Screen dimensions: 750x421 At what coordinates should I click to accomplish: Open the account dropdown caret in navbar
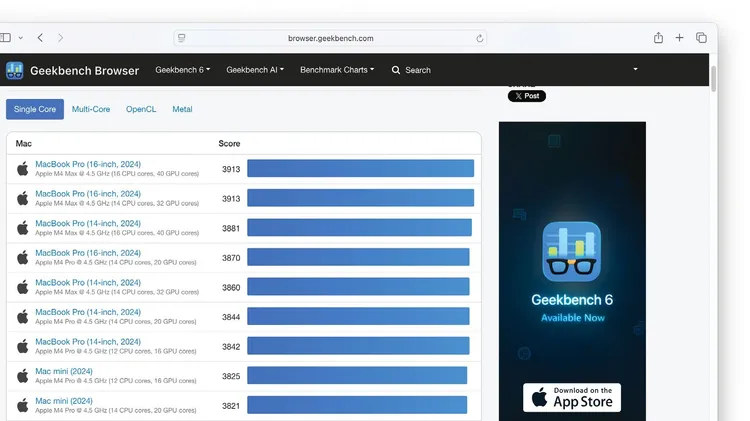click(635, 69)
